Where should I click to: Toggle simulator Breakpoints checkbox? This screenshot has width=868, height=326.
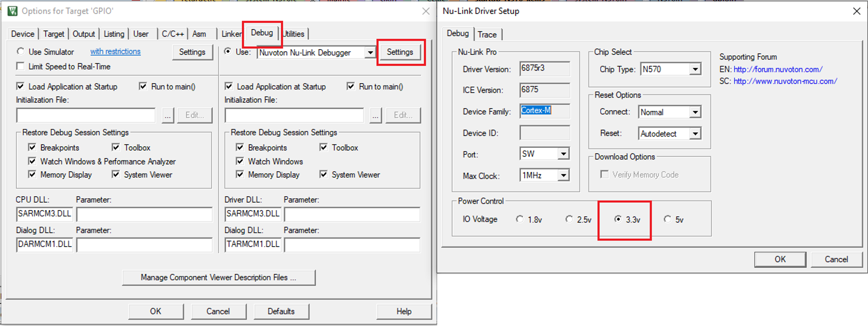click(32, 147)
